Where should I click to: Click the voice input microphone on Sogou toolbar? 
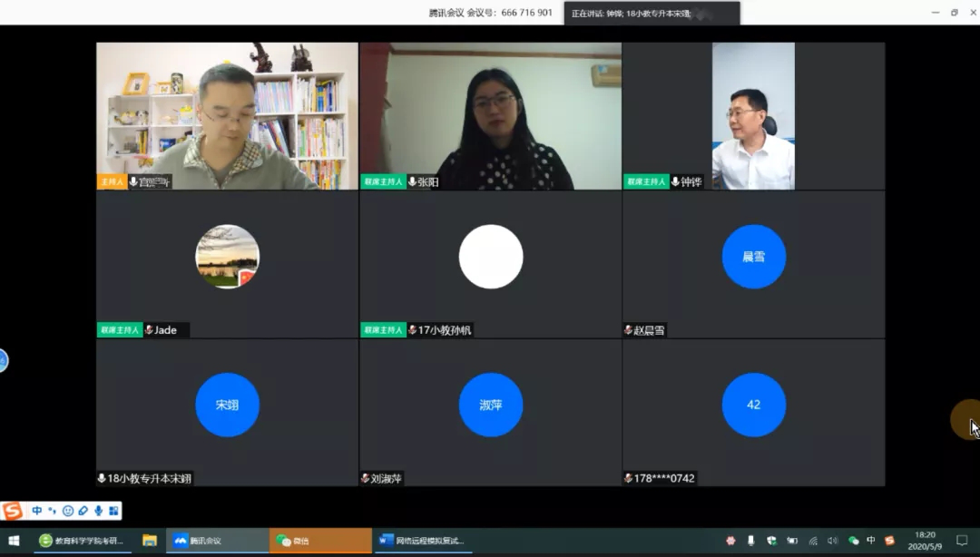click(x=98, y=511)
